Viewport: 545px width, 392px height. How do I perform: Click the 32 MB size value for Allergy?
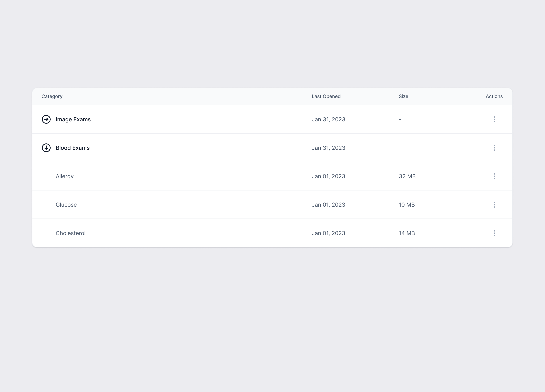pos(407,176)
